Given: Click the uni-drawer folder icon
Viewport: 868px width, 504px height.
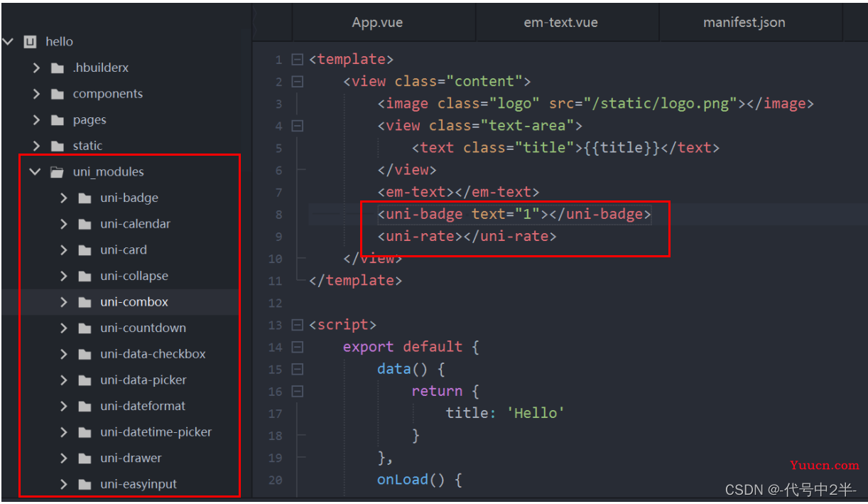Looking at the screenshot, I should (x=85, y=459).
